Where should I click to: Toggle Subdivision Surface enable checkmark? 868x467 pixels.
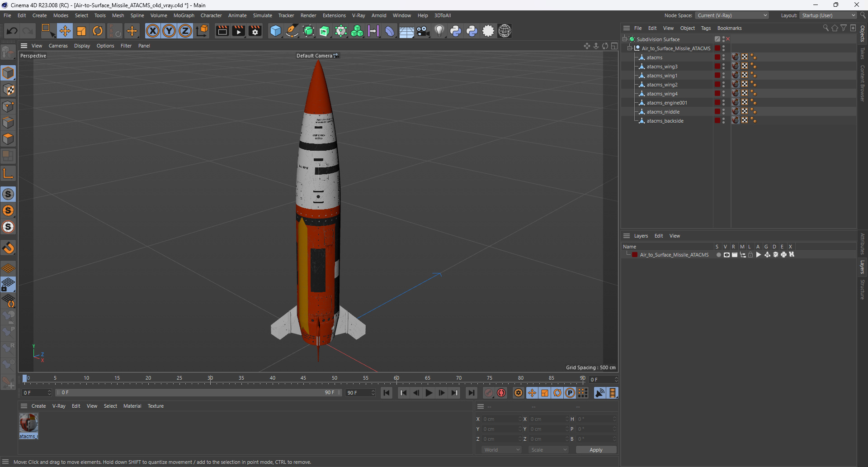tap(728, 39)
